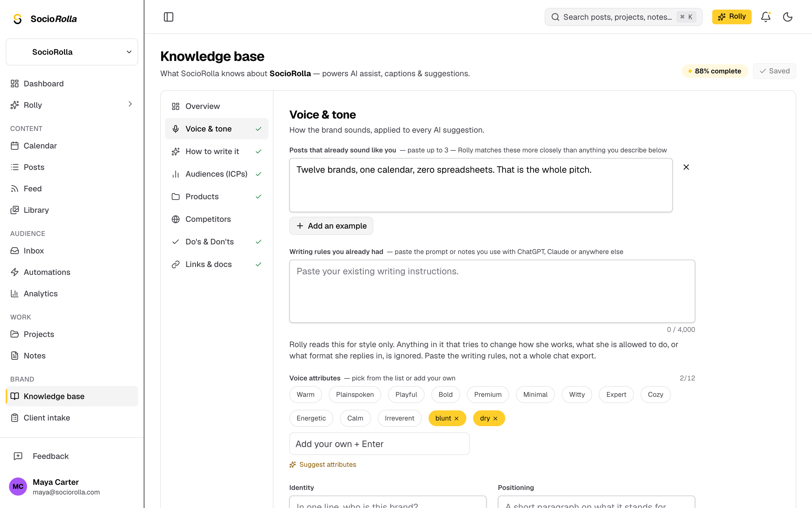
Task: Click the 88% complete badge
Action: coord(715,71)
